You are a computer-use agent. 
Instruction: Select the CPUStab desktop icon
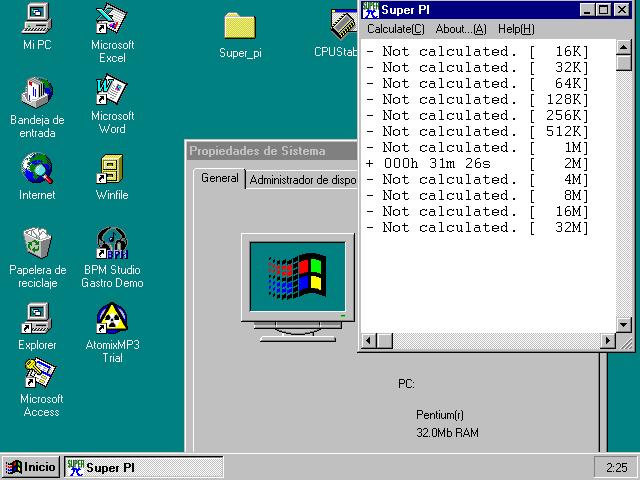[x=338, y=34]
